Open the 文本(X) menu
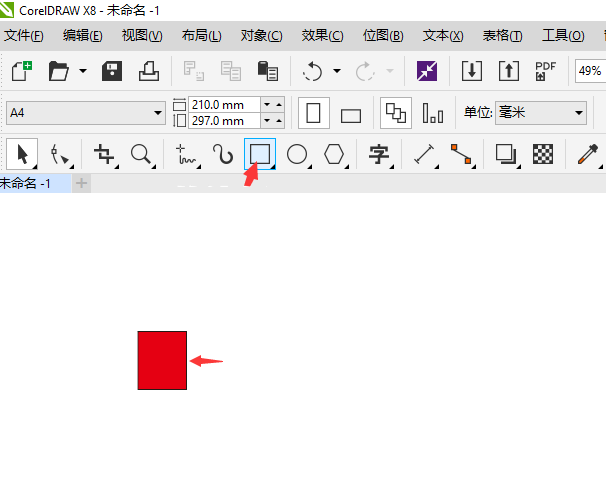The image size is (606, 480). [443, 36]
